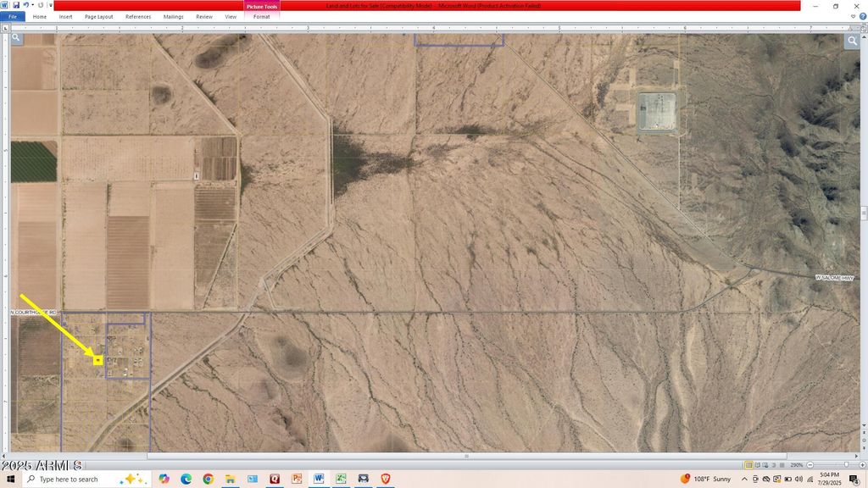Open Microsoft Edge from the taskbar
868x488 pixels.
point(185,479)
